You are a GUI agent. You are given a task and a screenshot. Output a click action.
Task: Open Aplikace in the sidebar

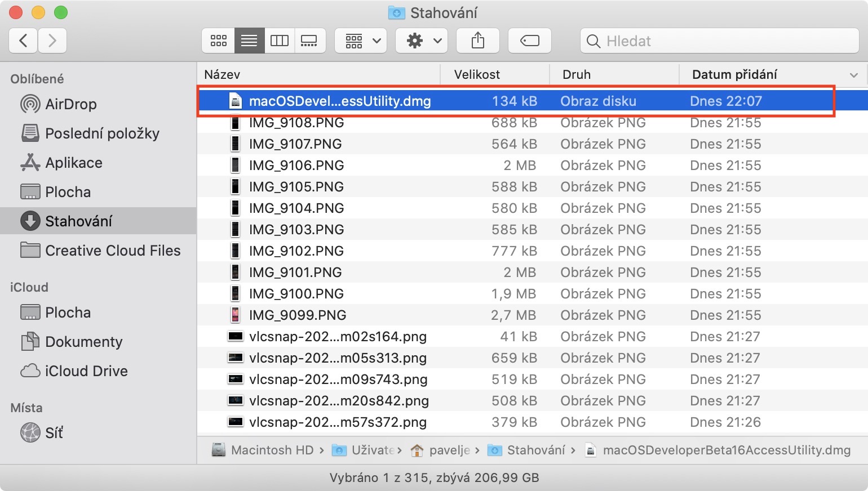[98, 163]
